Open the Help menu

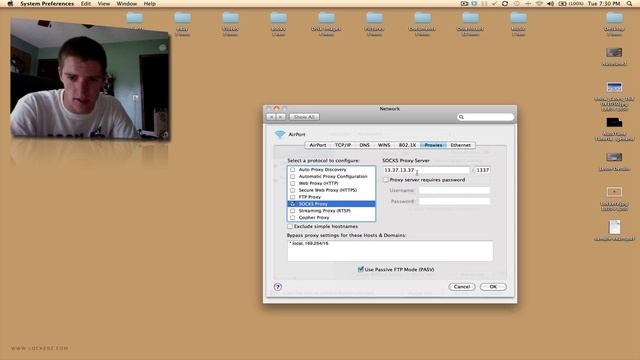coord(149,4)
